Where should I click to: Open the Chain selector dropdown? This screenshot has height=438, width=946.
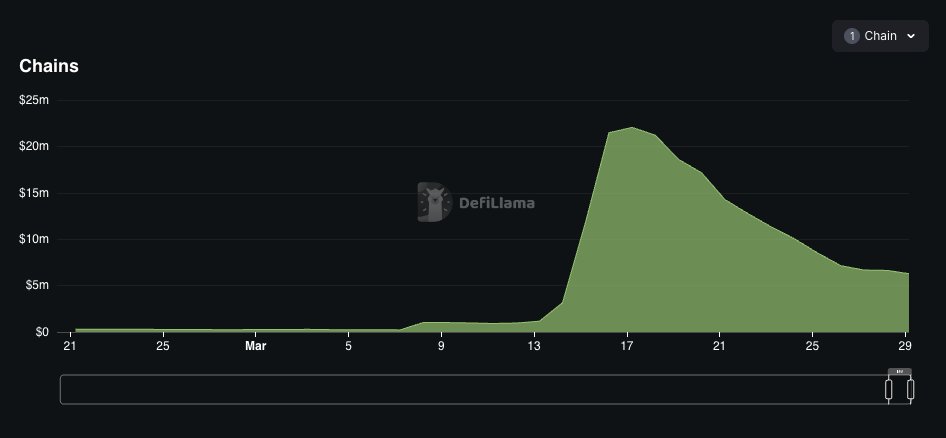[x=880, y=36]
